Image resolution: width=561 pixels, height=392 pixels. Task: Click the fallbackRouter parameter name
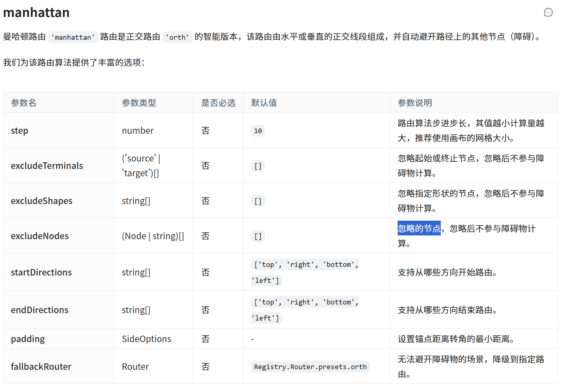point(41,367)
